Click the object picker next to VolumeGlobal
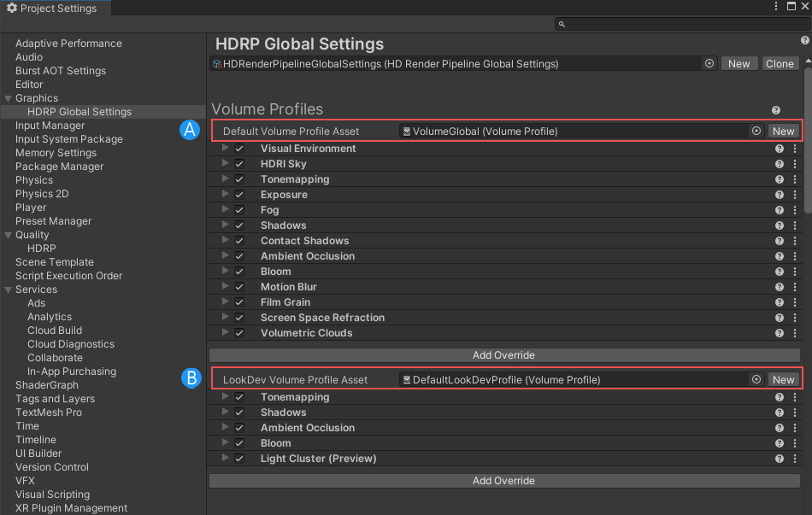The height and width of the screenshot is (515, 812). click(756, 131)
